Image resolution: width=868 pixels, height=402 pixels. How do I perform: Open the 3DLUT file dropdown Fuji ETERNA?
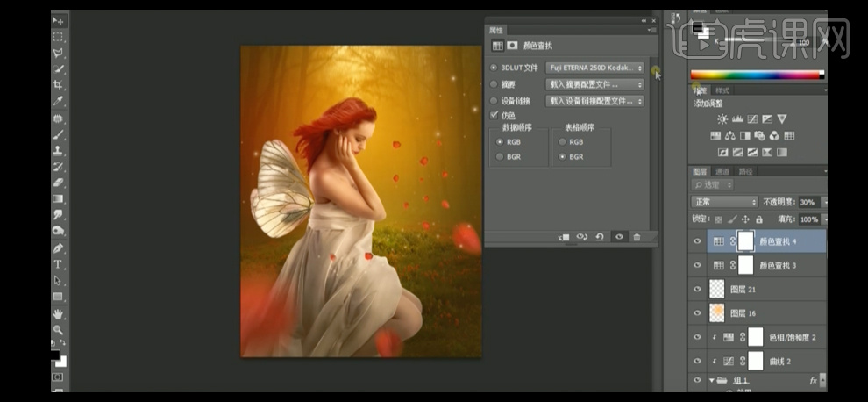(x=594, y=68)
